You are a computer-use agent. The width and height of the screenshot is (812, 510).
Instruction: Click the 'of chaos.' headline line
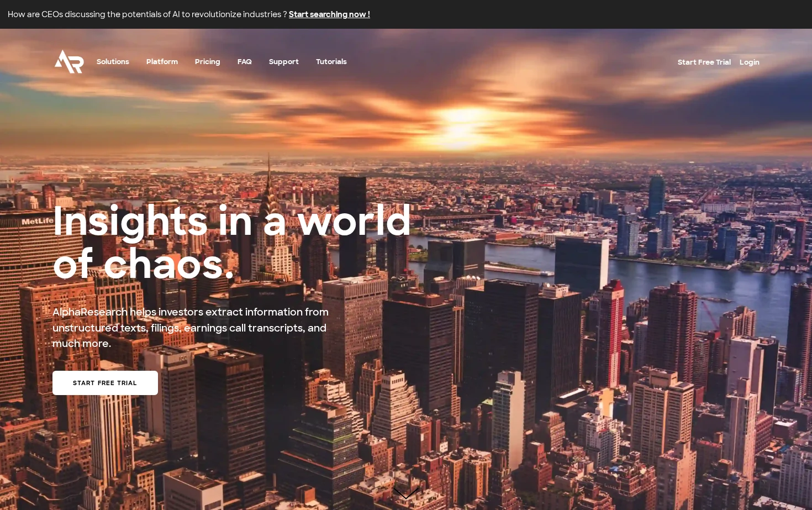click(144, 265)
